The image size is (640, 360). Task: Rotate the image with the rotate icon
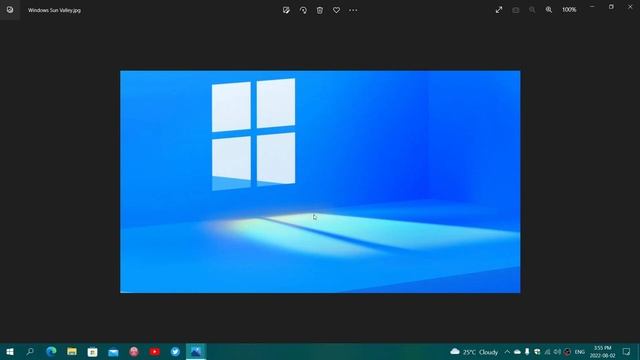tap(303, 10)
